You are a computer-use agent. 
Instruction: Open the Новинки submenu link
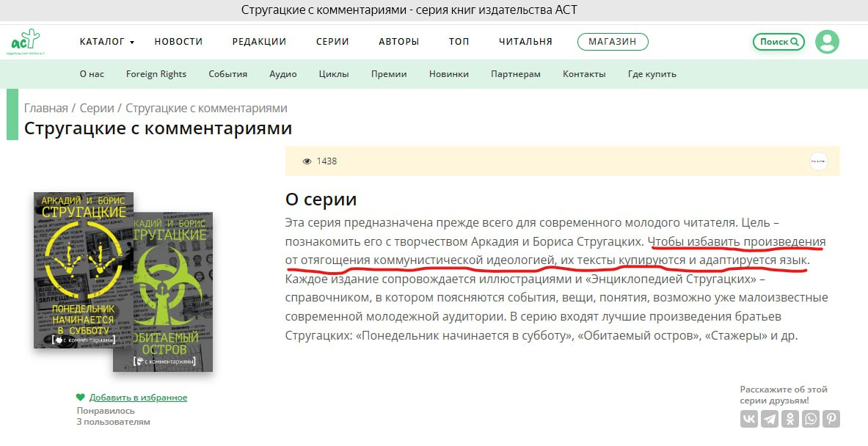[448, 74]
